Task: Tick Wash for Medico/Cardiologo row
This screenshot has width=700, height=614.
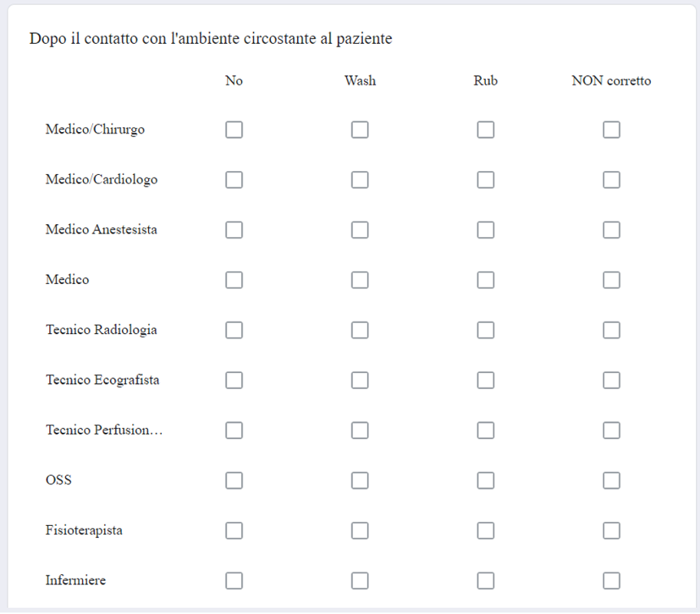Action: (360, 180)
